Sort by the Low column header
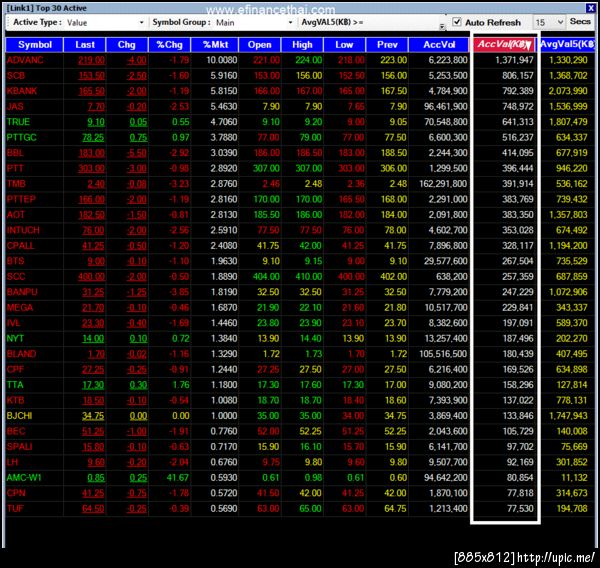The width and height of the screenshot is (600, 568). (344, 45)
